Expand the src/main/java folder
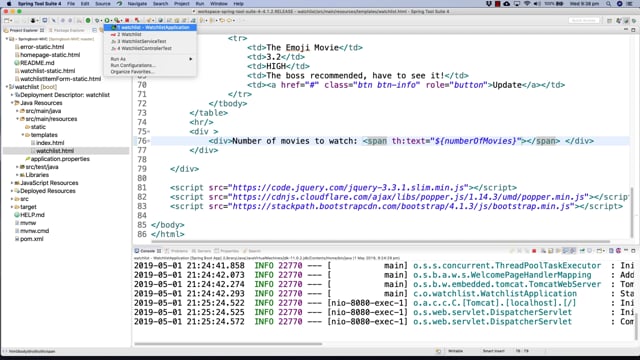 pos(17,111)
